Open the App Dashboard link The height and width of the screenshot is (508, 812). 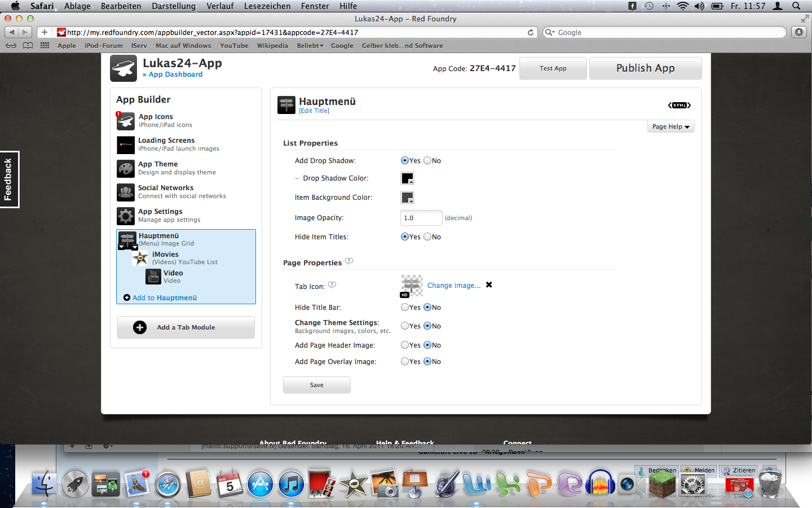pos(175,75)
